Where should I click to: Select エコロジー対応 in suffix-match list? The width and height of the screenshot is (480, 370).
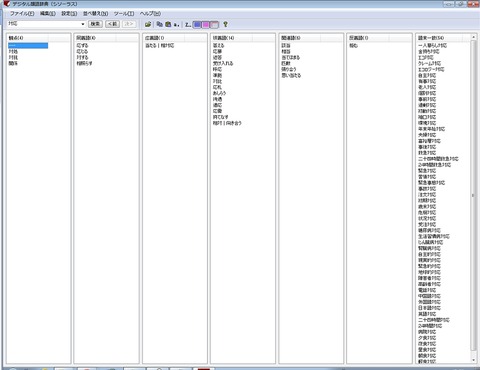(x=431, y=69)
